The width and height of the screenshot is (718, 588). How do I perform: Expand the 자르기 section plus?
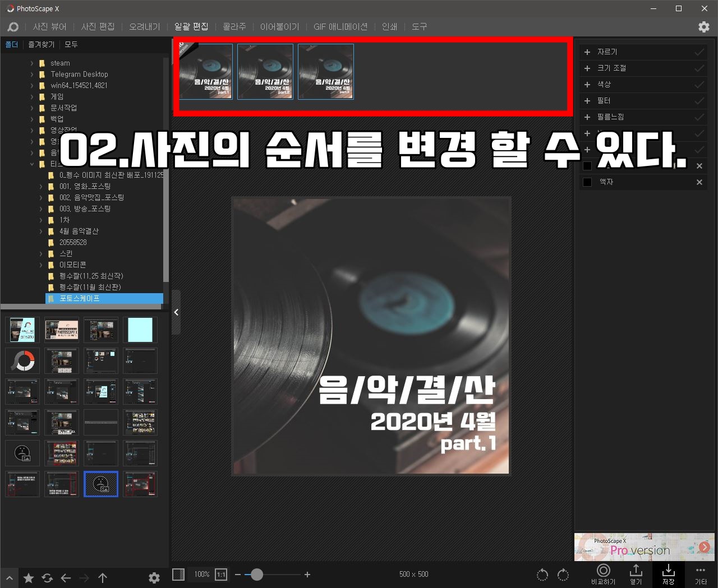[x=587, y=52]
